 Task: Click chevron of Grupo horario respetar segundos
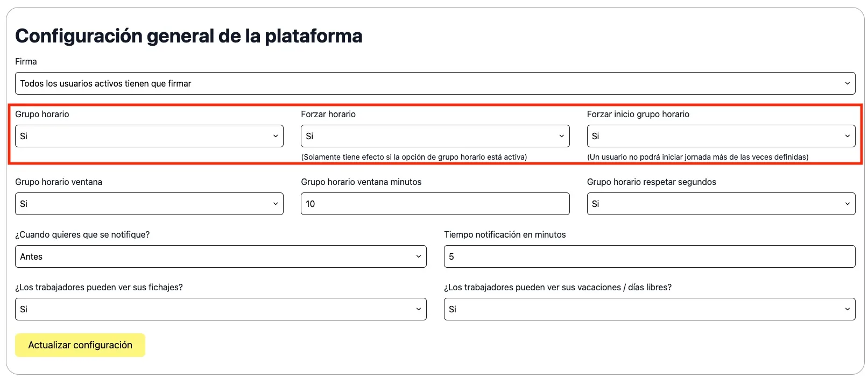click(x=847, y=204)
